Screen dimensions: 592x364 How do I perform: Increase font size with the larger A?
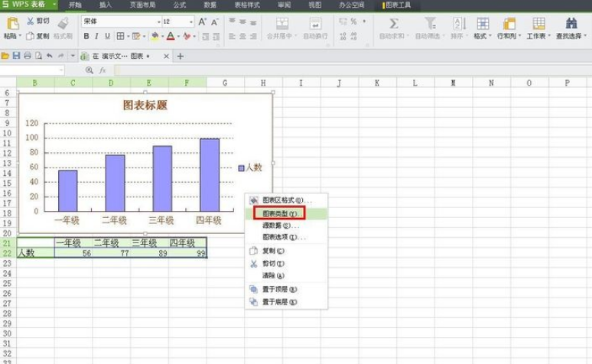[x=202, y=22]
